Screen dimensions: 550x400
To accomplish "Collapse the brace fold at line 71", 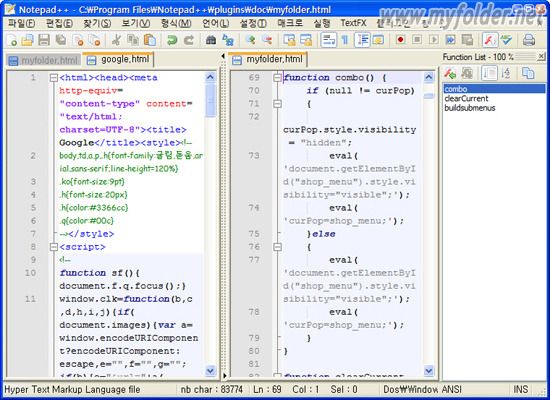I will (x=277, y=104).
